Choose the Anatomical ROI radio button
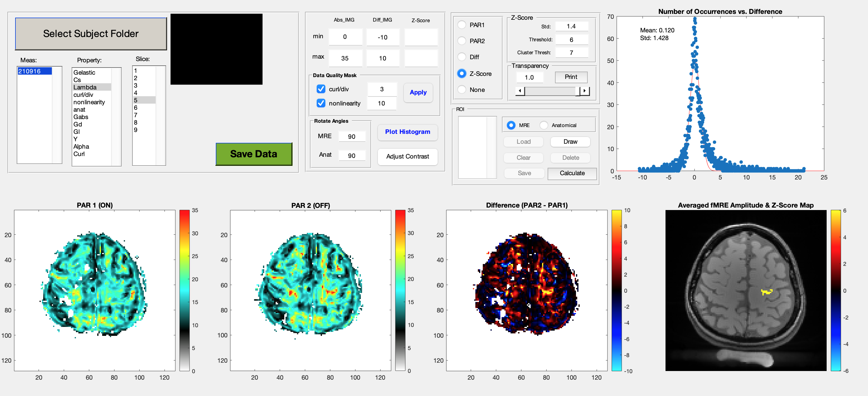868x396 pixels. [544, 125]
